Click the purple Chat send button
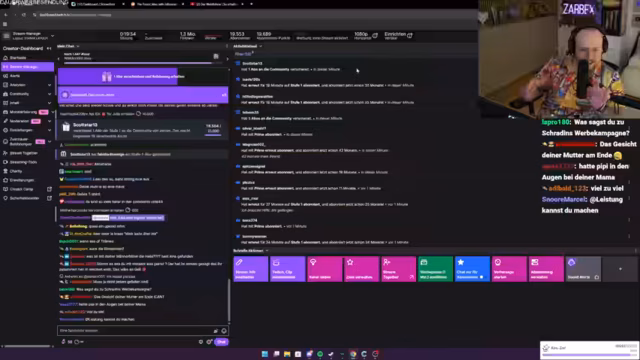Screen dimensions: 640x360 (221, 342)
